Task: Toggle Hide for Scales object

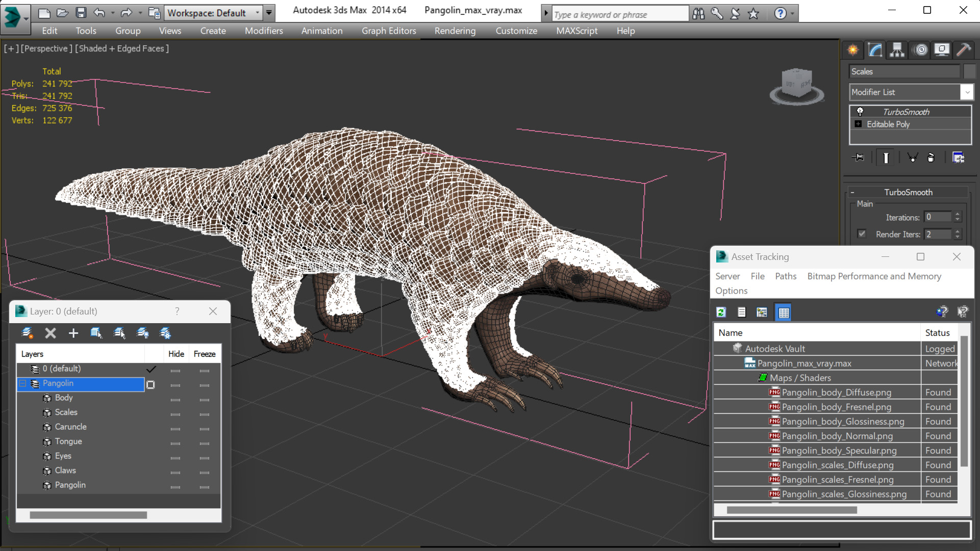Action: 175,414
